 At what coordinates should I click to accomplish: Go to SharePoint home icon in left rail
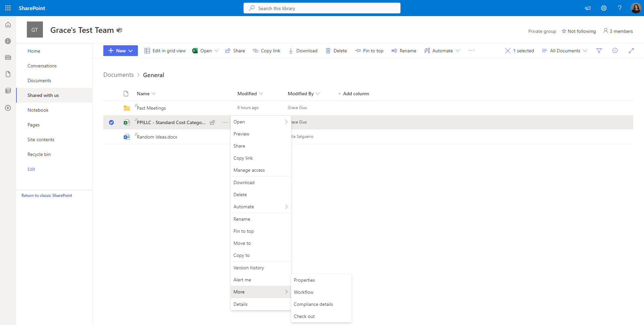click(x=8, y=25)
